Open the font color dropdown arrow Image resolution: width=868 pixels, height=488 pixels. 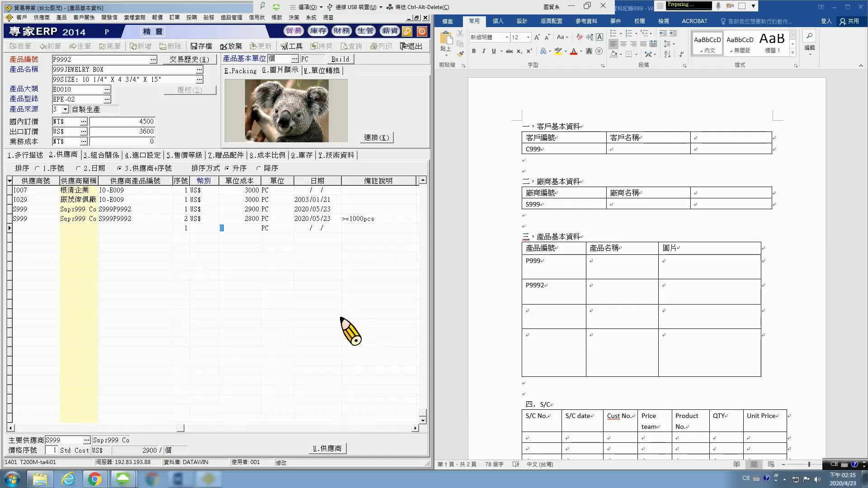pos(581,52)
